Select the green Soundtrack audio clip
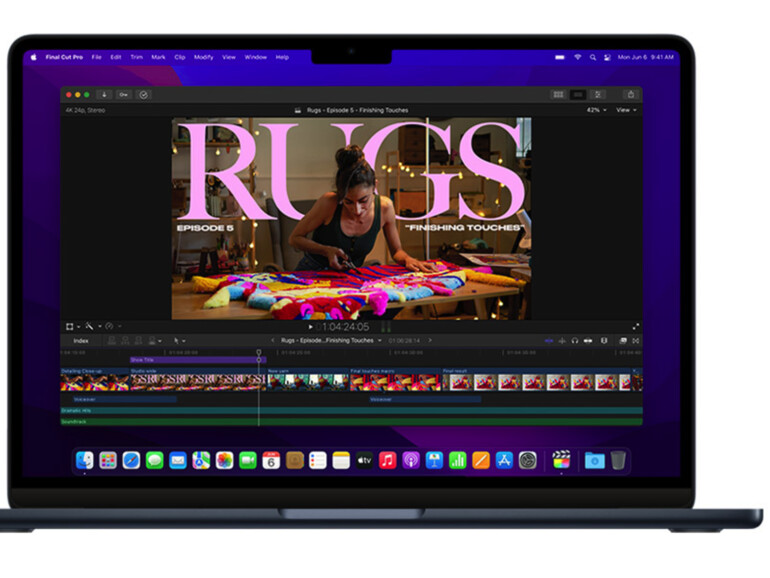770x578 pixels. click(x=351, y=422)
